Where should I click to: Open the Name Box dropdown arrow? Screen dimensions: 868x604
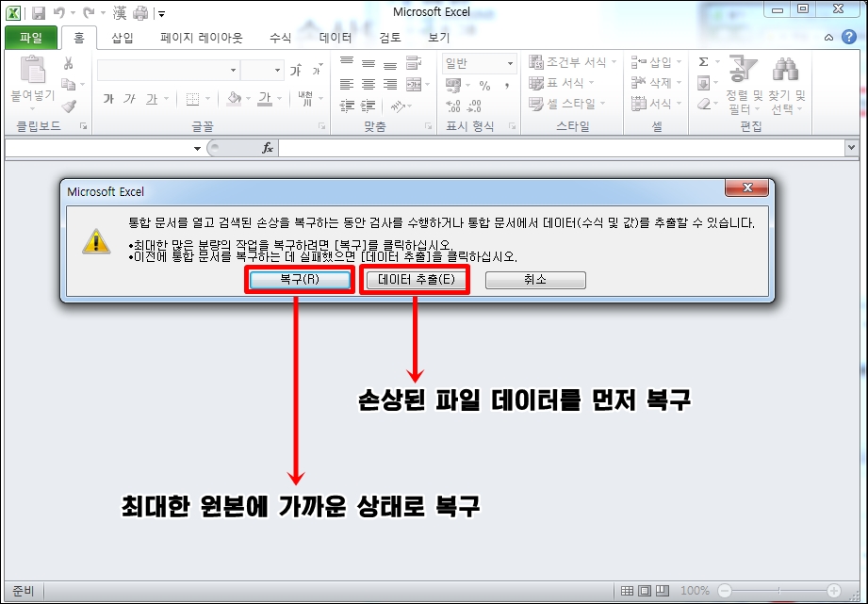tap(197, 148)
